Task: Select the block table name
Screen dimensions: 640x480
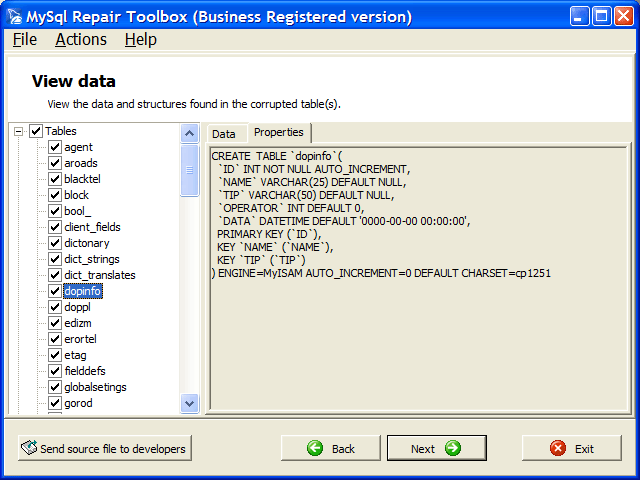Action: click(76, 195)
